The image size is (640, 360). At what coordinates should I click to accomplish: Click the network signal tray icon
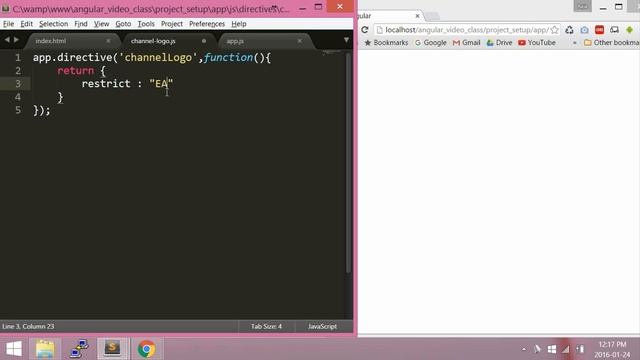tap(566, 349)
